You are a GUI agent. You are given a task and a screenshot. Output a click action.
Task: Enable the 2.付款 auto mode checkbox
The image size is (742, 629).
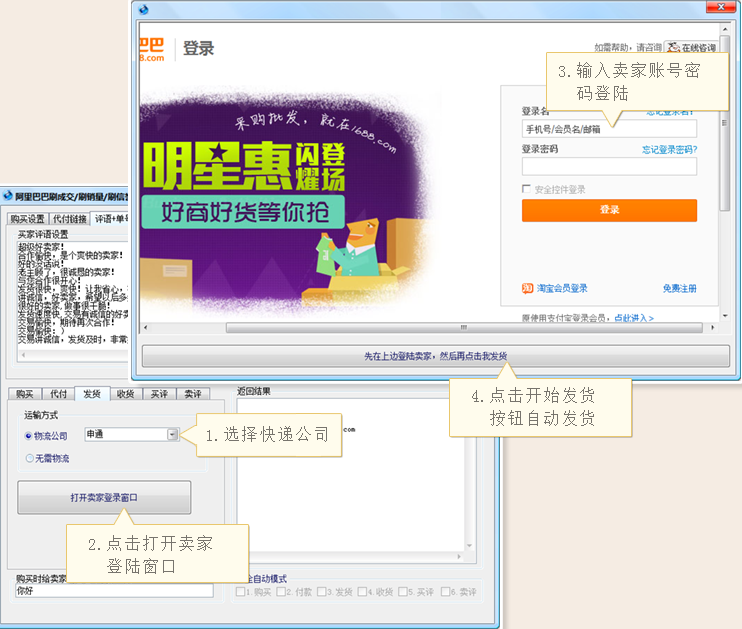click(281, 592)
